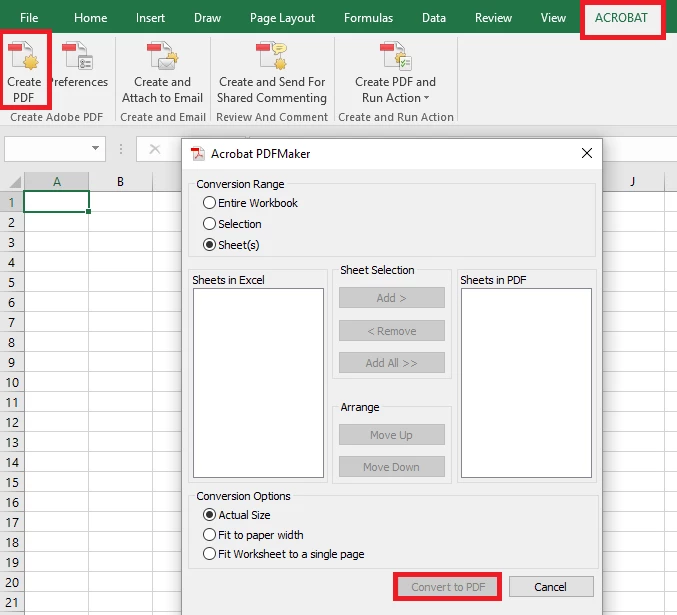Select column A header
Image resolution: width=677 pixels, height=615 pixels.
pos(57,182)
